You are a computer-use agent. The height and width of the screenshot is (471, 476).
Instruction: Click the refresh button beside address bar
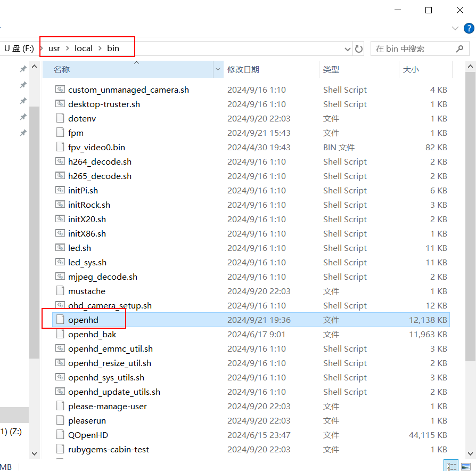tap(358, 48)
